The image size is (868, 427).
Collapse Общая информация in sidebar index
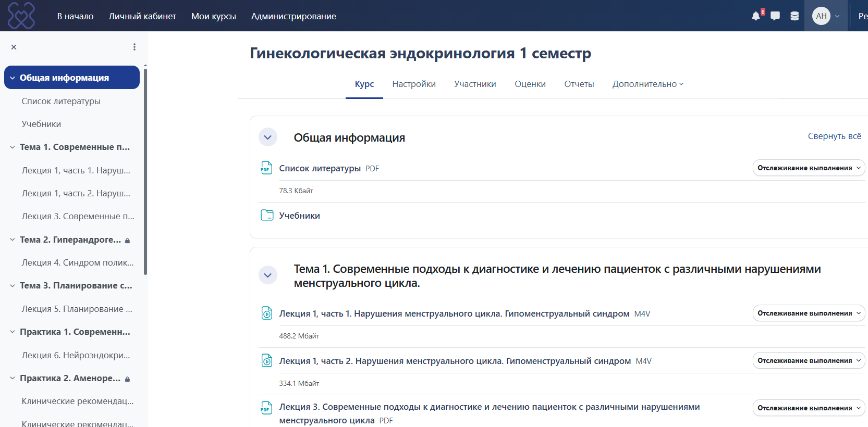coord(13,78)
